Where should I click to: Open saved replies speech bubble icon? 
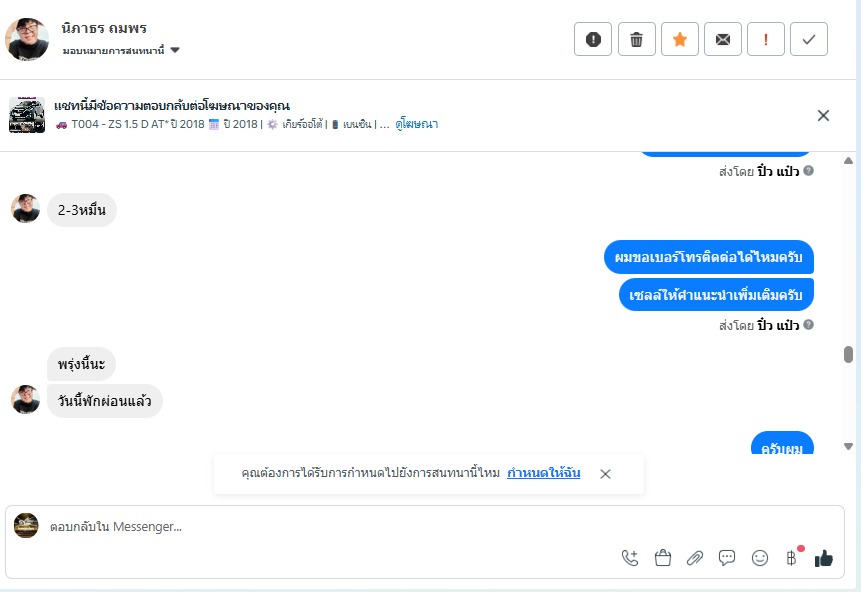pyautogui.click(x=727, y=558)
